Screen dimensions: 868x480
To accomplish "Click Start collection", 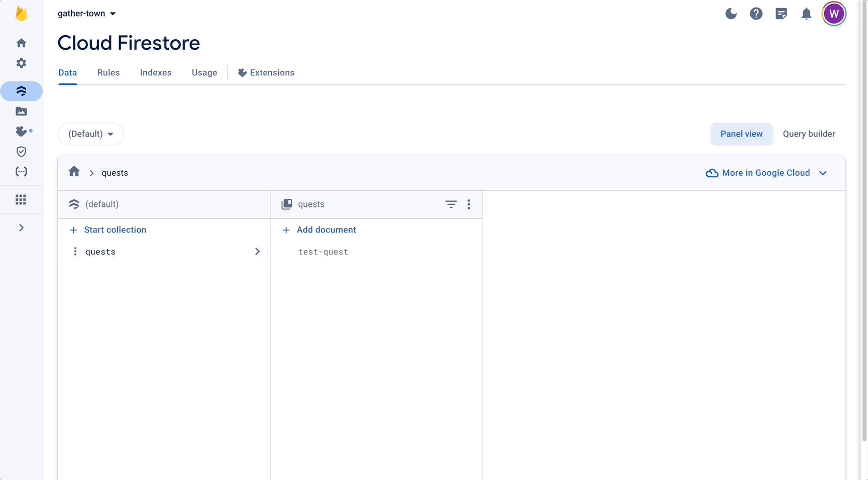I will click(108, 230).
